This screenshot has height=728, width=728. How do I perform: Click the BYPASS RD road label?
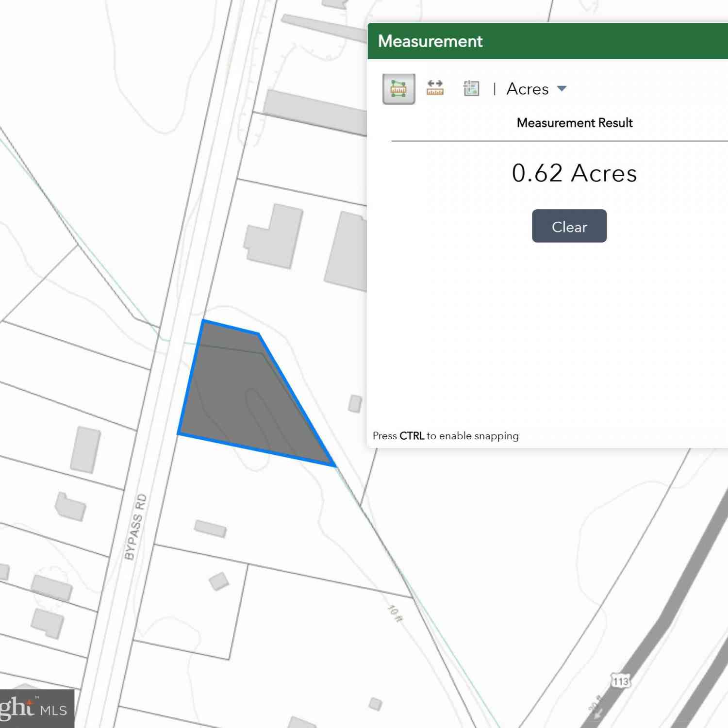tap(135, 527)
